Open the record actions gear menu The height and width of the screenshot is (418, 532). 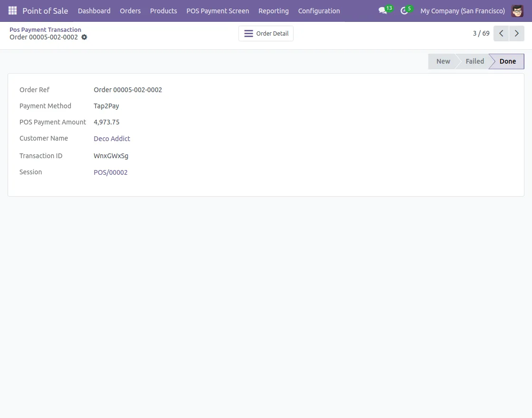tap(84, 37)
